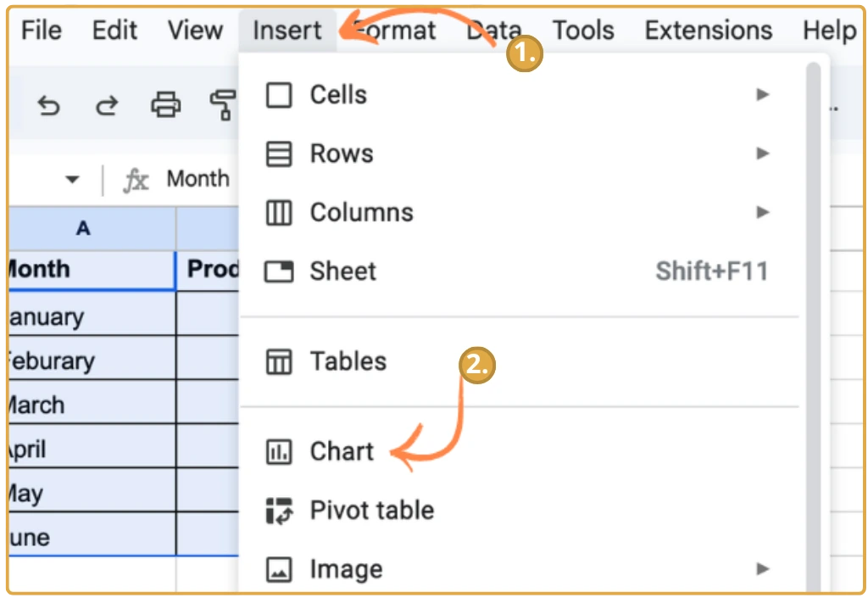Expand the Columns submenu arrow
The image size is (868, 598).
click(763, 213)
